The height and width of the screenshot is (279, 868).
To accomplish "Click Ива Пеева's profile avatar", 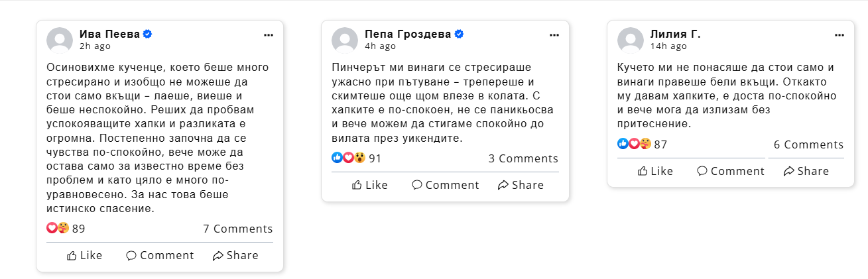I will pyautogui.click(x=60, y=40).
